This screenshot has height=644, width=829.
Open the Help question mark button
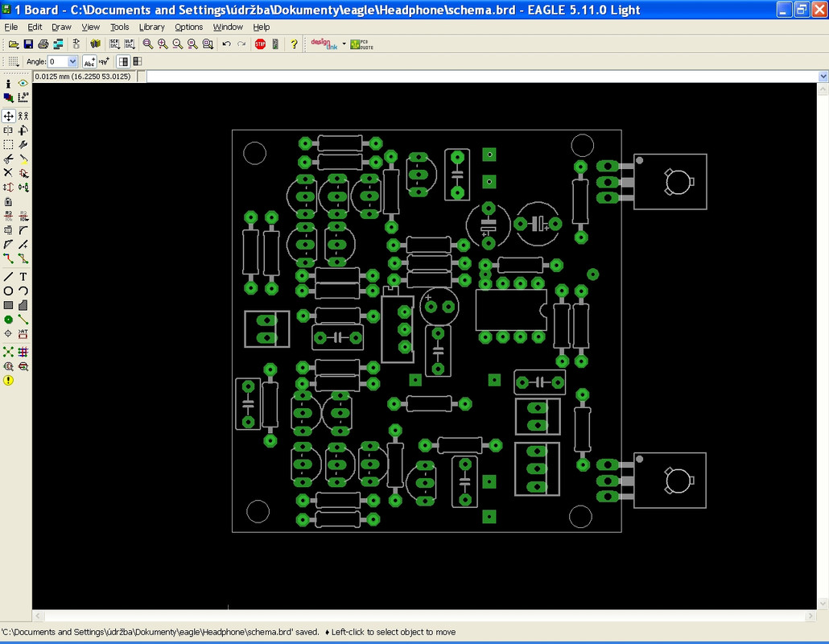coord(294,44)
